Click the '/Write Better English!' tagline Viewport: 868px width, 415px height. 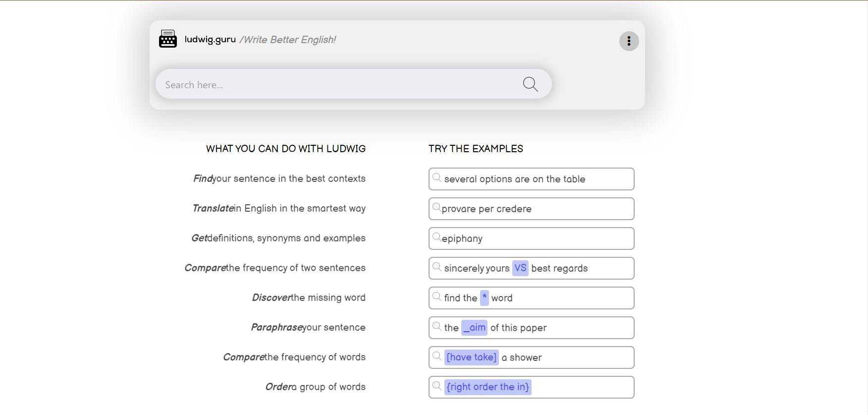click(287, 40)
